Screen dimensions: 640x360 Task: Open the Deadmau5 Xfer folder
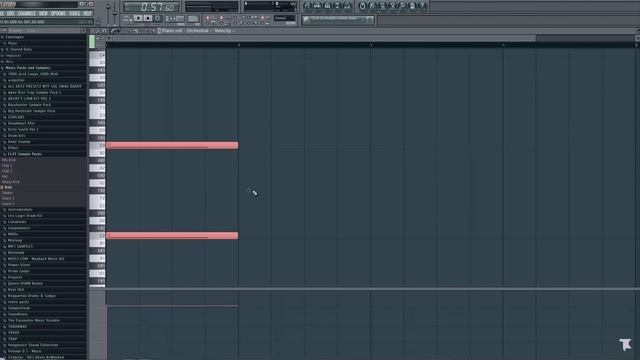click(x=21, y=123)
